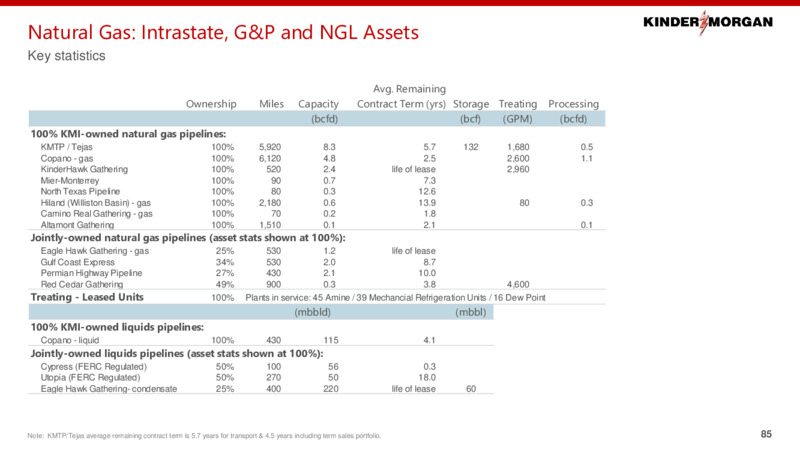
Task: Click Permian Highway contract term '10.0'
Action: point(427,273)
